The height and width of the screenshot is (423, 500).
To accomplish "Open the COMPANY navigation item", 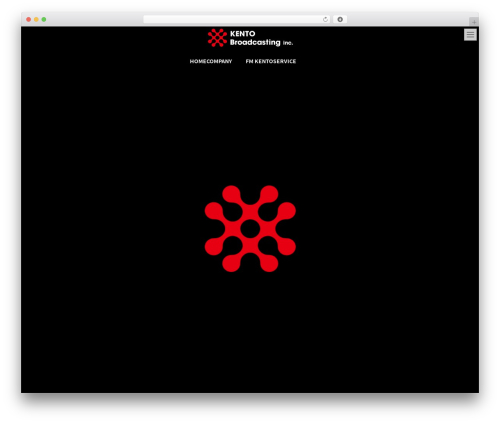I will [219, 61].
